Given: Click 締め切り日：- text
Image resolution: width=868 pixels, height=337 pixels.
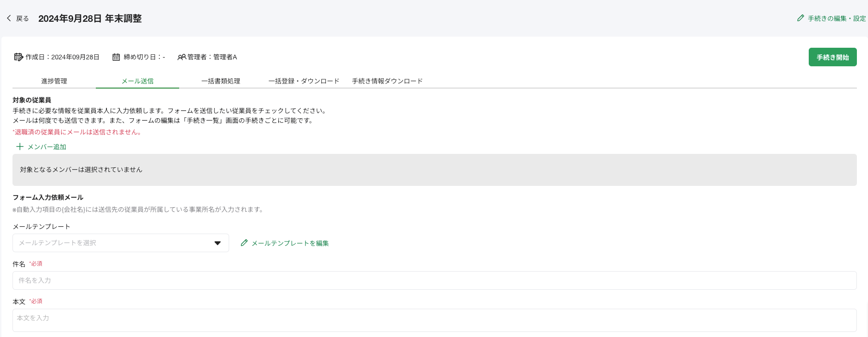Looking at the screenshot, I should 144,57.
